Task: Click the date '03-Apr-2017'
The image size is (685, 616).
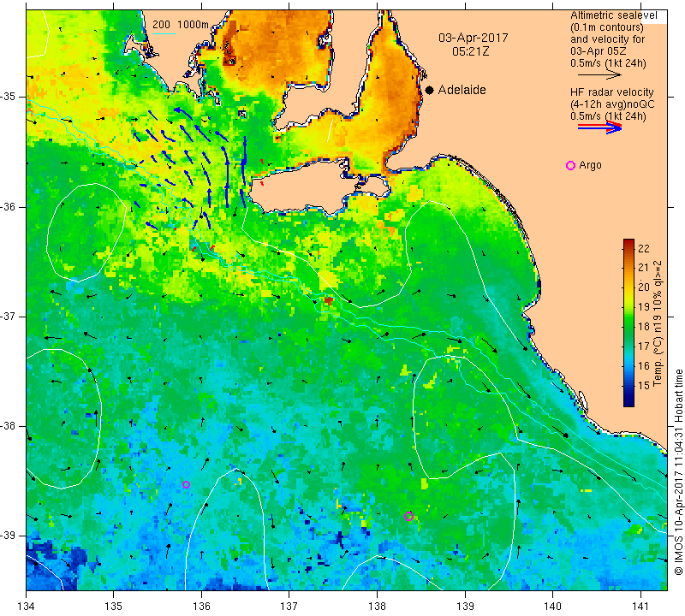Action: [474, 38]
